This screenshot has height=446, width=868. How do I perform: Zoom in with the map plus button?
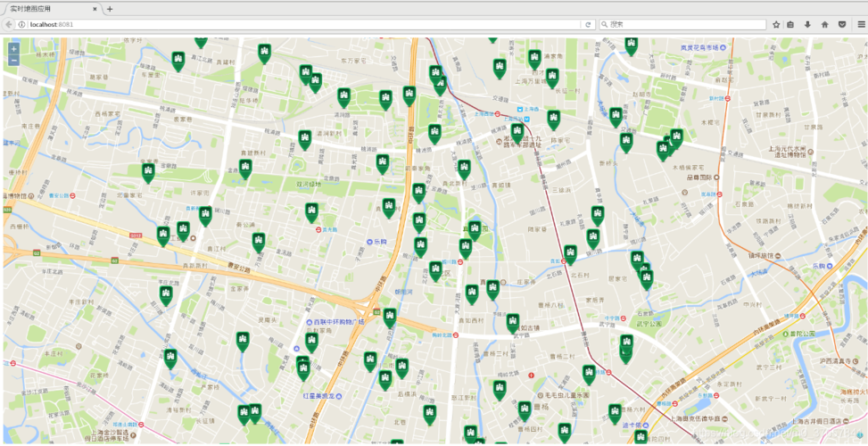pos(14,49)
